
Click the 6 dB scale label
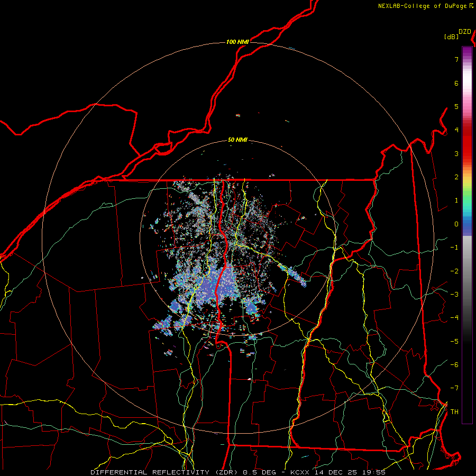[x=456, y=83]
